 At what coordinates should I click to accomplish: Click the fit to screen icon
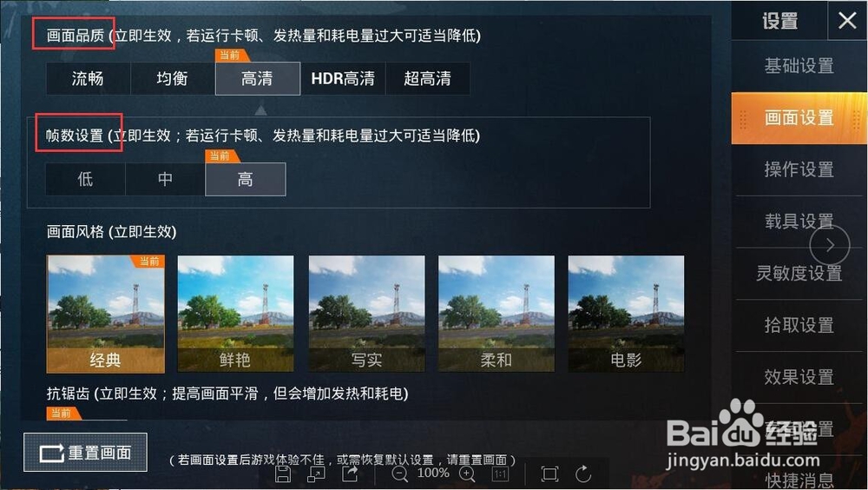pos(549,473)
